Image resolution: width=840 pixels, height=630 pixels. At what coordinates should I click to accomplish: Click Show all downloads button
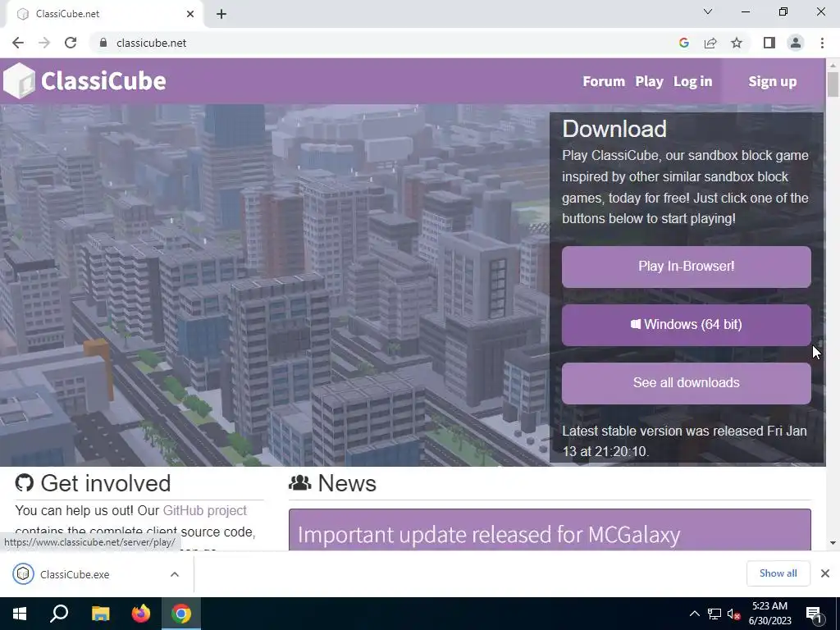coord(778,573)
